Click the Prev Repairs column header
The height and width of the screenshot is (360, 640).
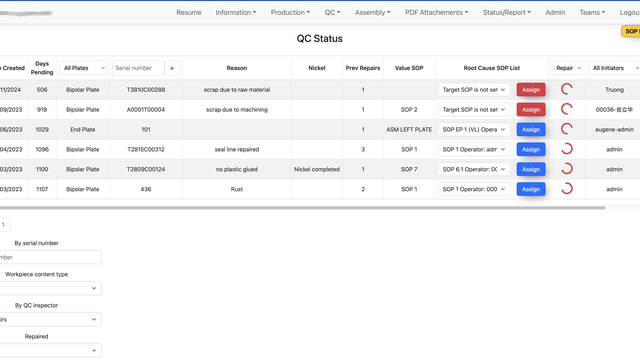[363, 68]
